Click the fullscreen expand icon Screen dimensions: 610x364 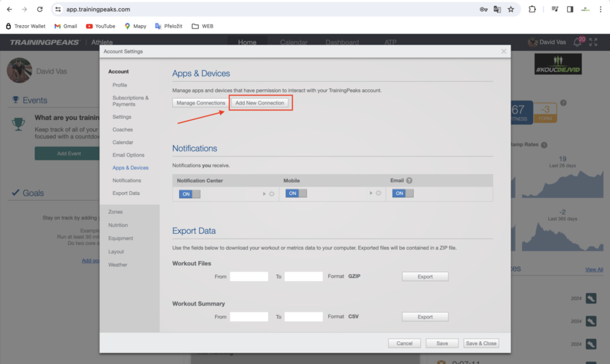coord(593,42)
